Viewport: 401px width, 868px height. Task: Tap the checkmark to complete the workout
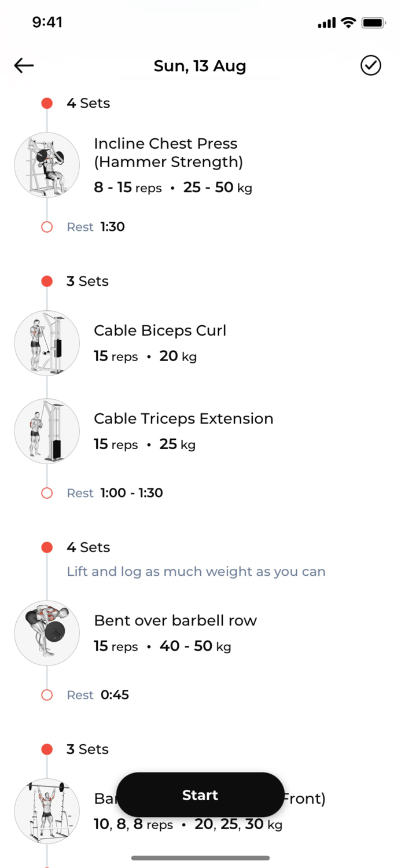click(371, 65)
